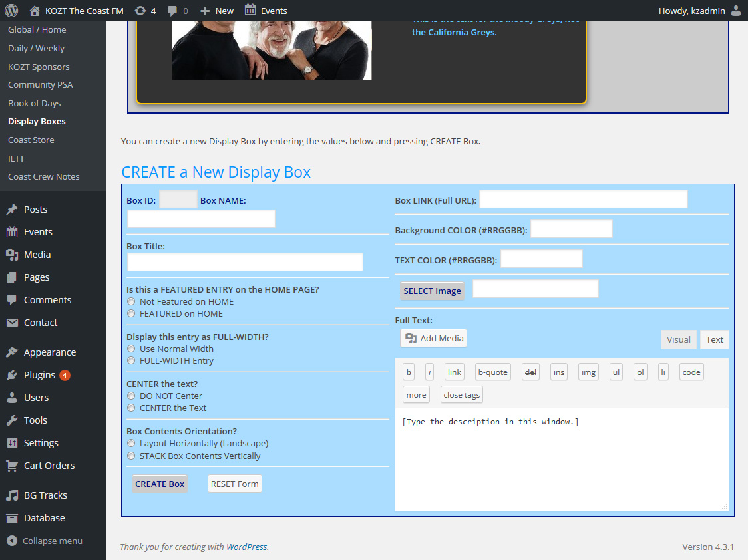Open Coast Store in the sidebar submenu
The height and width of the screenshot is (560, 748).
coord(31,140)
